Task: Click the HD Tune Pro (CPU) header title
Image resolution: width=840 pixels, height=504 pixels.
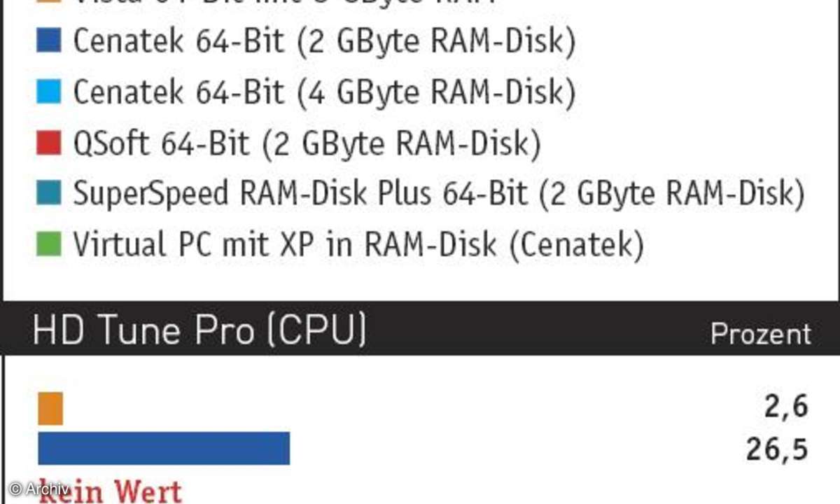Action: pos(199,330)
